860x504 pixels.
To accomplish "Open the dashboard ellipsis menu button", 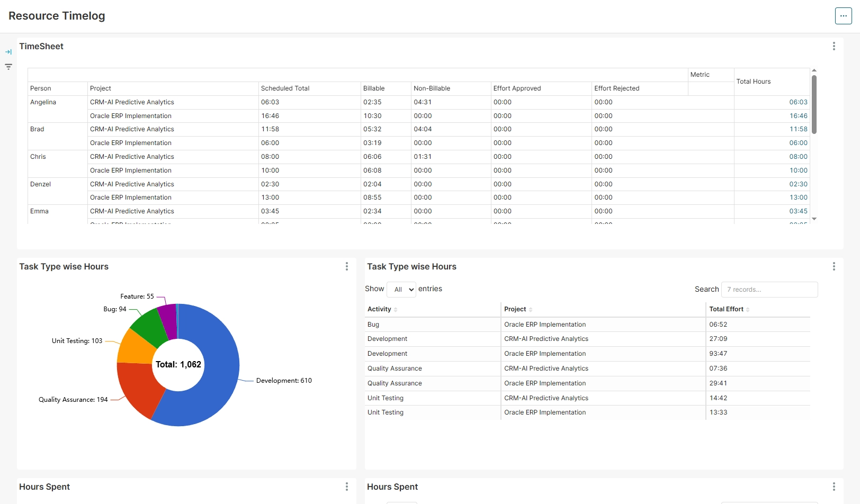I will pos(843,16).
